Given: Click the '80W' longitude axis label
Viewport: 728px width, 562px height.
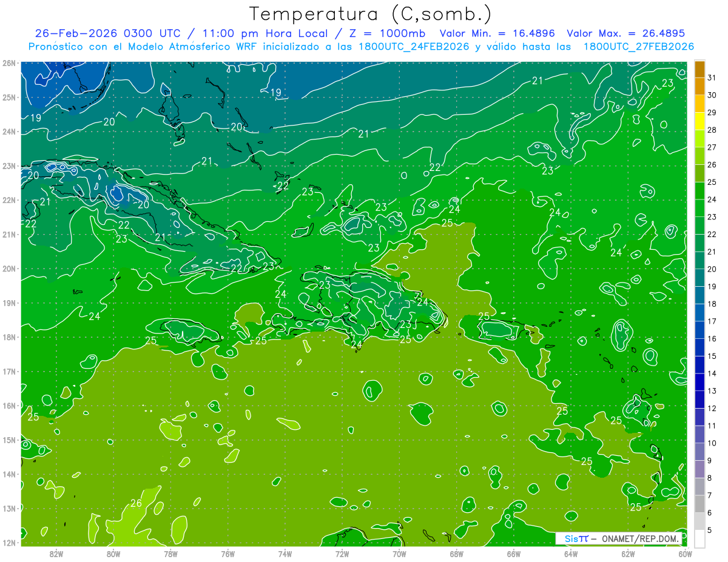Looking at the screenshot, I should tap(113, 553).
